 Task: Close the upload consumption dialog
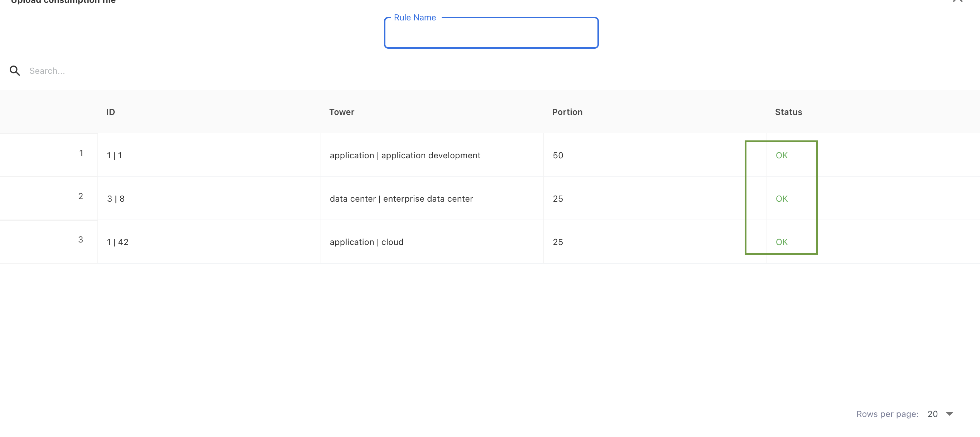pyautogui.click(x=957, y=1)
